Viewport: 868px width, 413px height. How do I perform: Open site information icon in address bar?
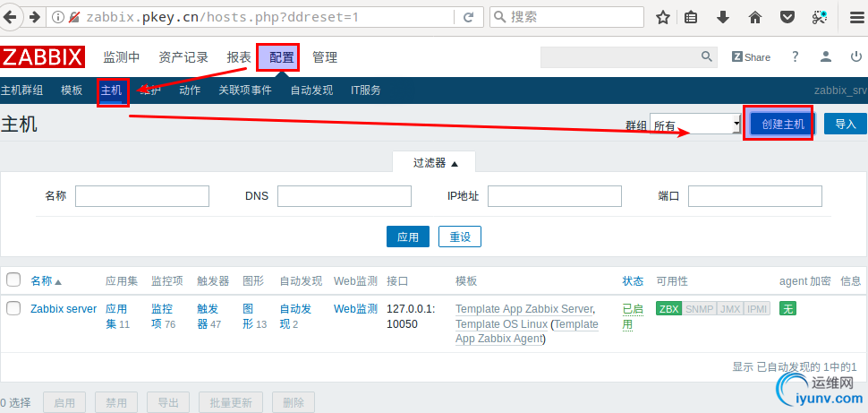click(57, 17)
